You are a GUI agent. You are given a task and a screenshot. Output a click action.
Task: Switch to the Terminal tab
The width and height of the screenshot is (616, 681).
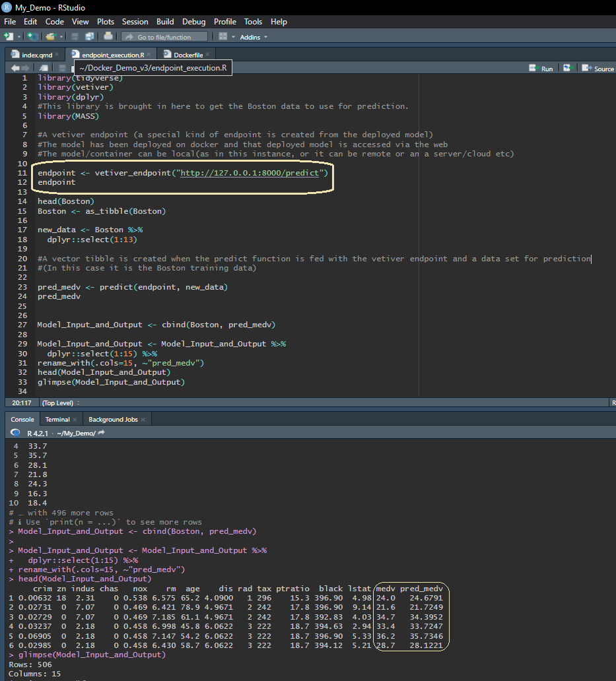(x=57, y=419)
